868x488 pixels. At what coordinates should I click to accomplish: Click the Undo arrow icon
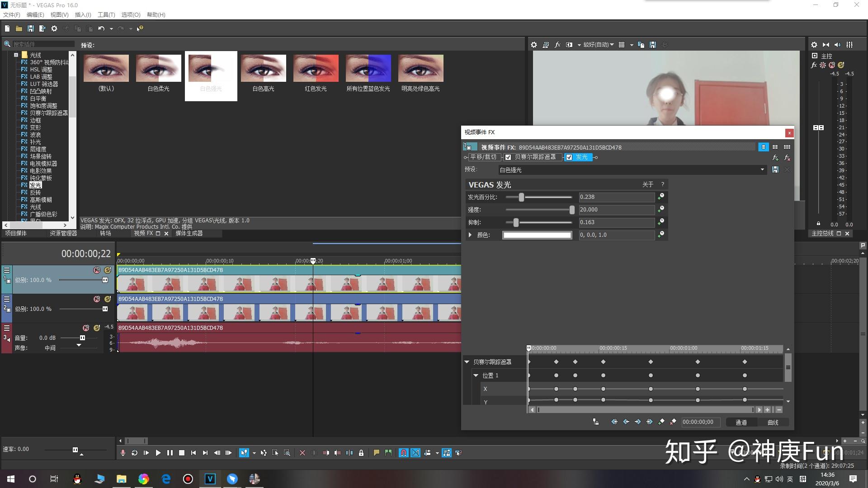click(x=101, y=28)
